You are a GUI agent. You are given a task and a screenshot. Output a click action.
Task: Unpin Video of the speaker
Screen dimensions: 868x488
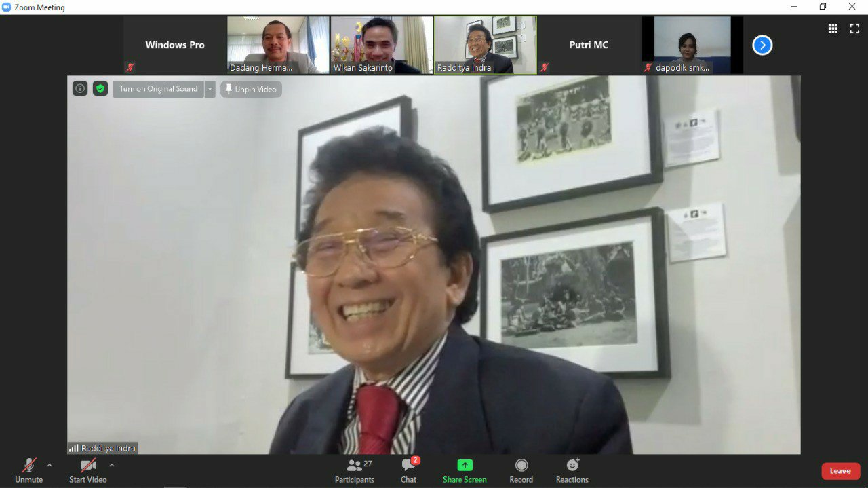[251, 89]
